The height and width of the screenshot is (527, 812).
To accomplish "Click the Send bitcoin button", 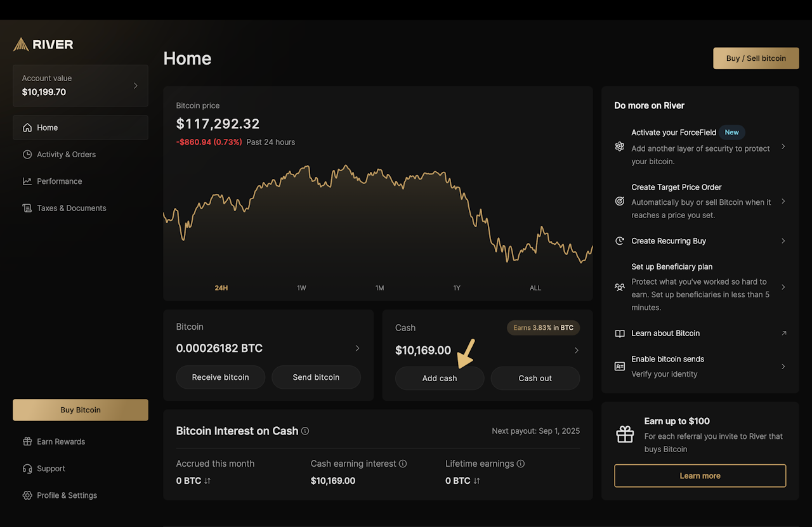I will (x=316, y=377).
